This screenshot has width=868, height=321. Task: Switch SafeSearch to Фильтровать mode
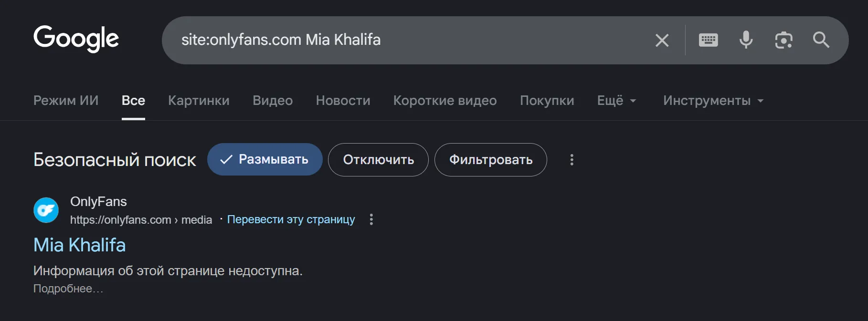tap(490, 160)
